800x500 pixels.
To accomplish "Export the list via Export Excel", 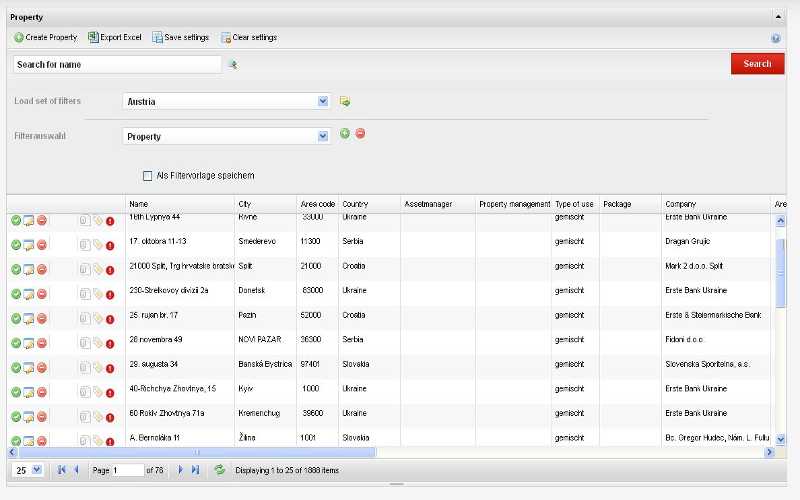I will [x=115, y=37].
